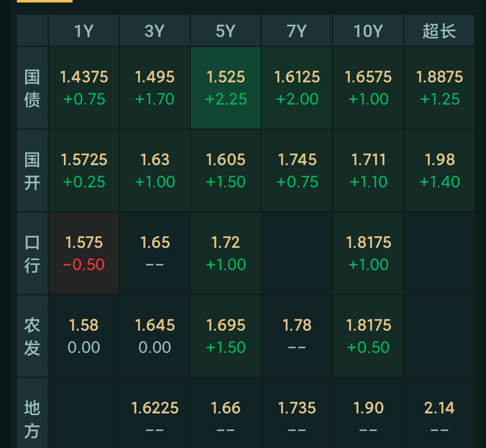Click the 地方 row label
Image resolution: width=486 pixels, height=448 pixels.
(32, 418)
